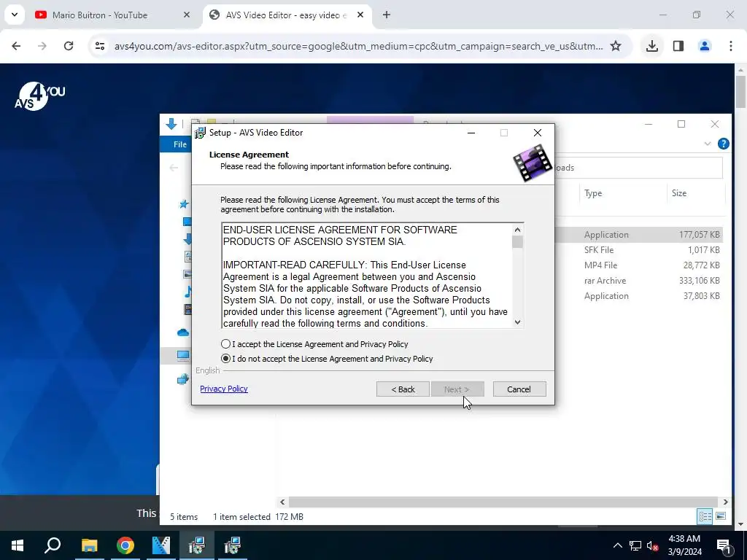Click Explorer horizontal scrollbar left arrow
The width and height of the screenshot is (747, 560).
click(282, 502)
